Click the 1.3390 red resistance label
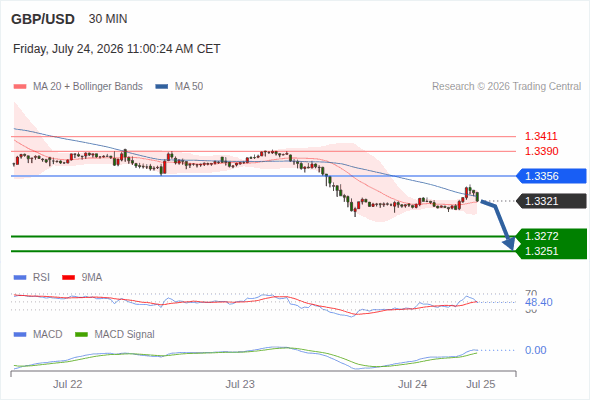The height and width of the screenshot is (400, 590). (x=541, y=151)
